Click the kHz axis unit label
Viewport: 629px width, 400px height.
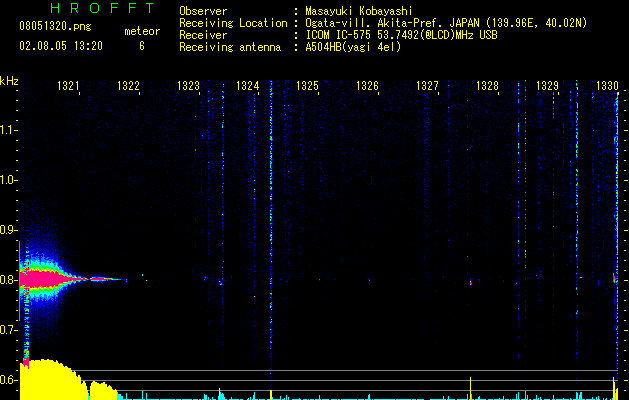[x=9, y=81]
